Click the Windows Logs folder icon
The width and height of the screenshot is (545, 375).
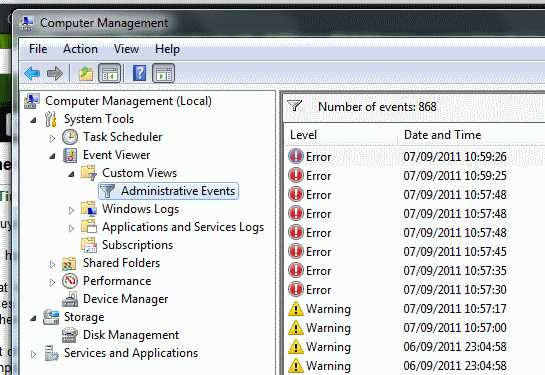pyautogui.click(x=89, y=209)
